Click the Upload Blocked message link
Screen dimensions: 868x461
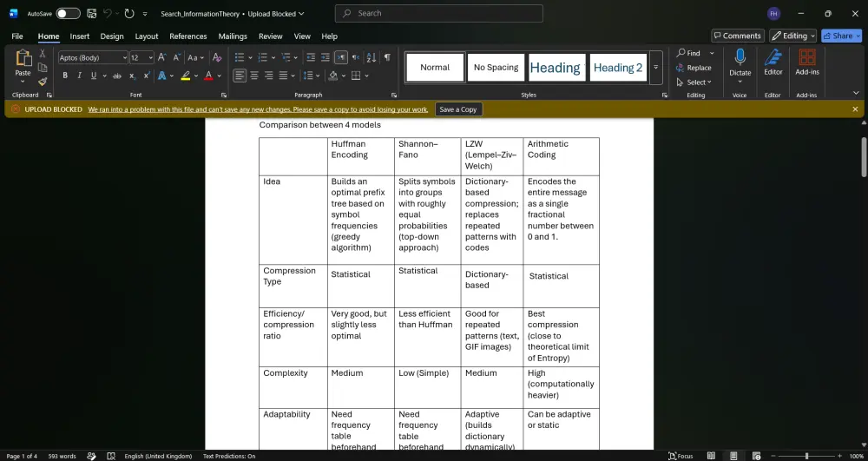258,109
